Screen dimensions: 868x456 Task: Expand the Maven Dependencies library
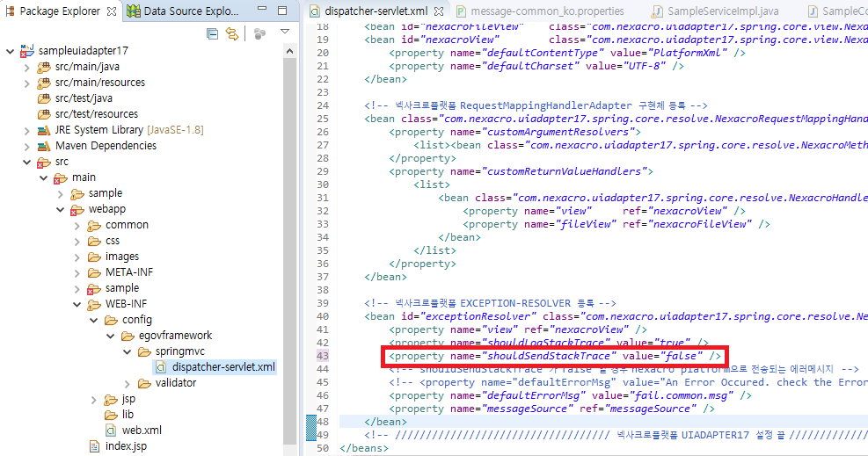(x=26, y=146)
